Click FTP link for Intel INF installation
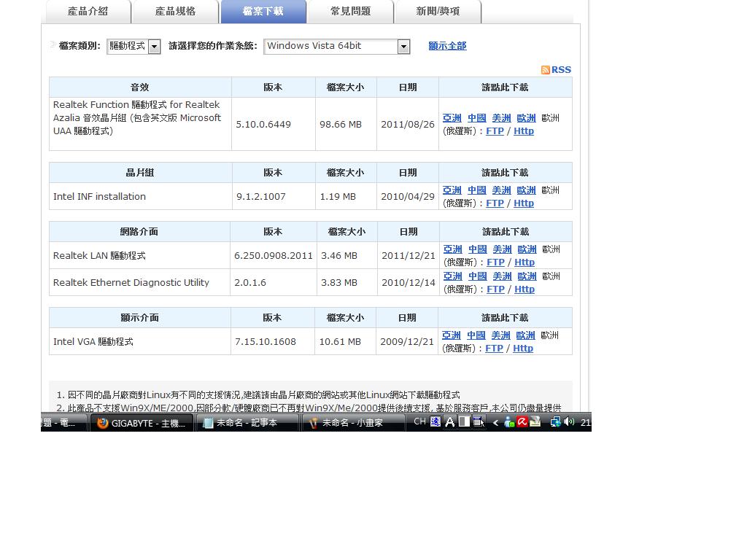Viewport: 747px width, 560px height. [495, 203]
